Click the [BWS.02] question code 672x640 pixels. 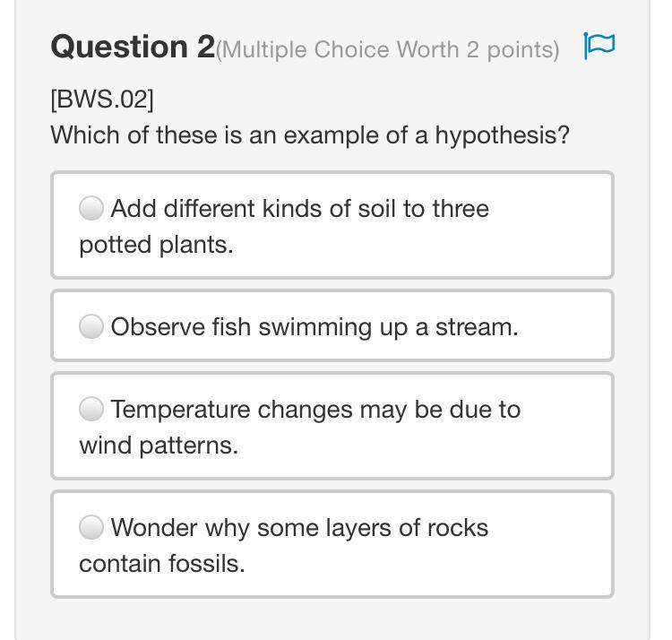point(102,99)
